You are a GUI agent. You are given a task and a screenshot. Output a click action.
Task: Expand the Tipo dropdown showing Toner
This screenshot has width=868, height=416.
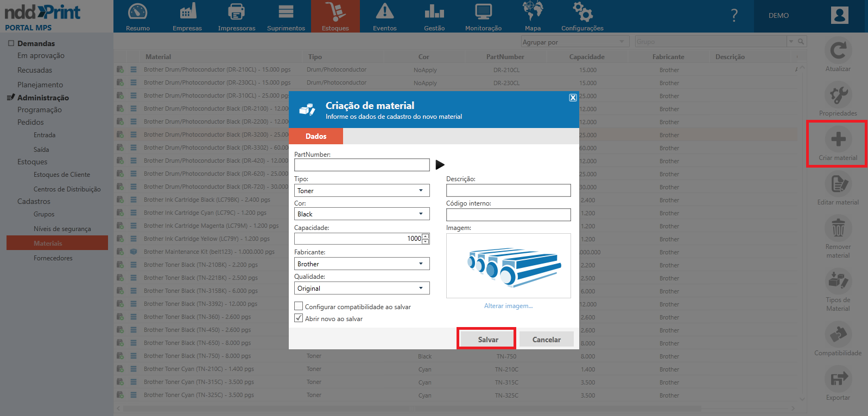click(362, 190)
